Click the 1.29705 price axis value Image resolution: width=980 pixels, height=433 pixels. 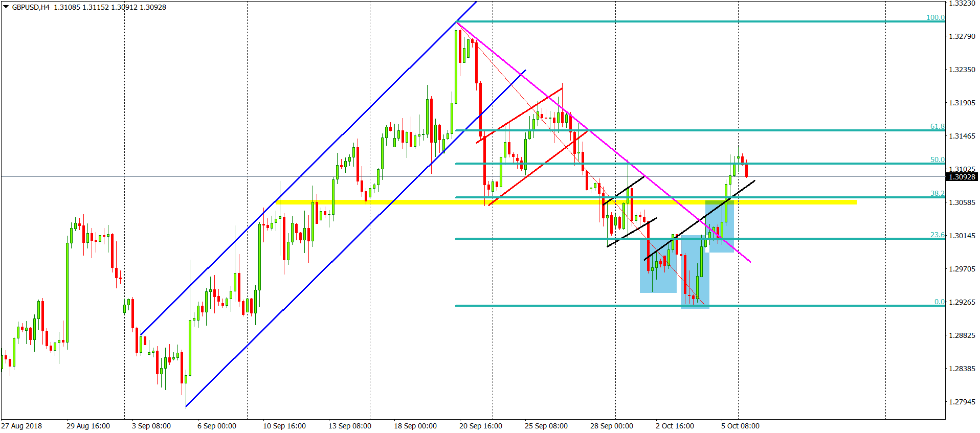click(962, 269)
